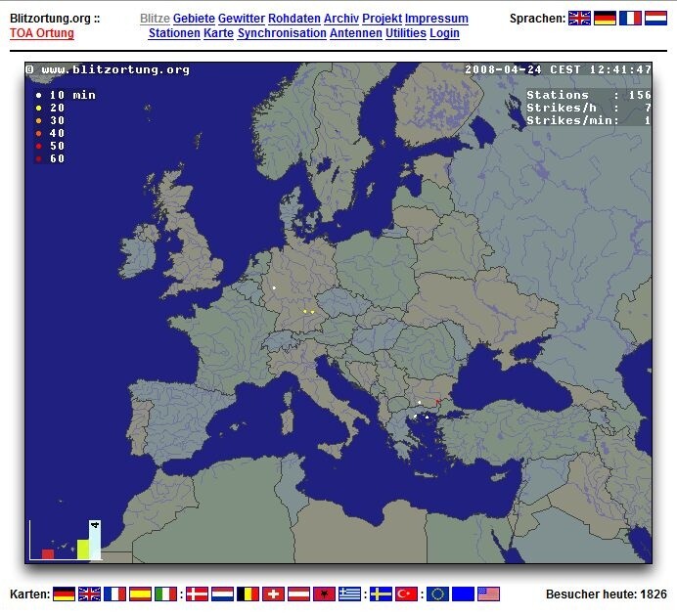The image size is (677, 616).
Task: Click the 60 min dark red legend dot
Action: coord(39,158)
